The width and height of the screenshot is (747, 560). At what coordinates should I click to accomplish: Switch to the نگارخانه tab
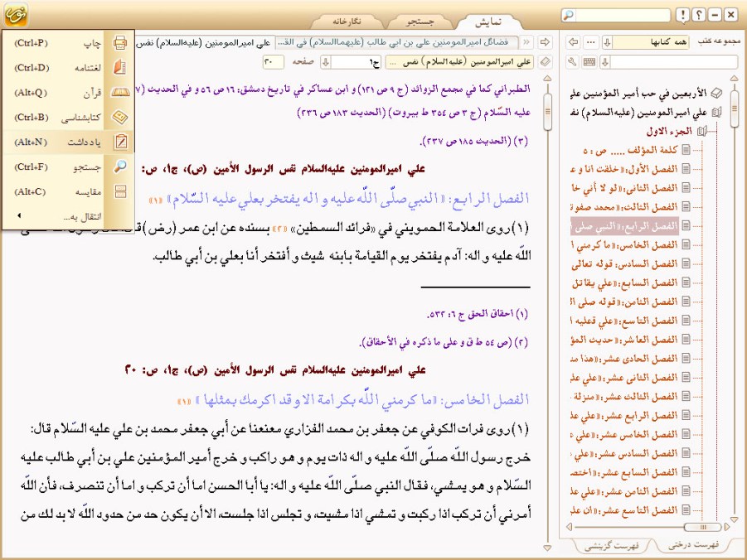(x=347, y=22)
